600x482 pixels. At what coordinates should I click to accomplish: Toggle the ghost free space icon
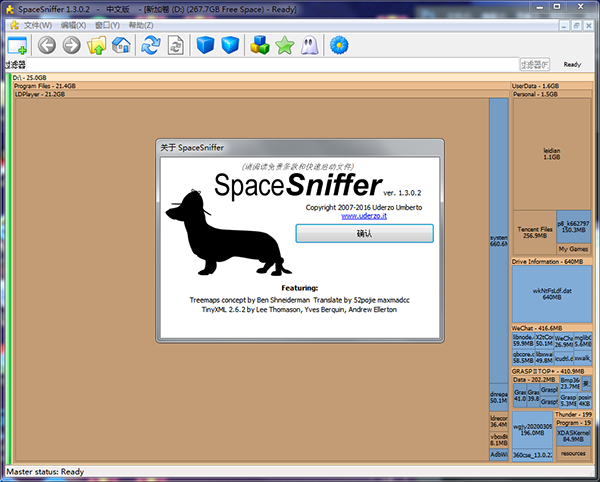(x=310, y=45)
